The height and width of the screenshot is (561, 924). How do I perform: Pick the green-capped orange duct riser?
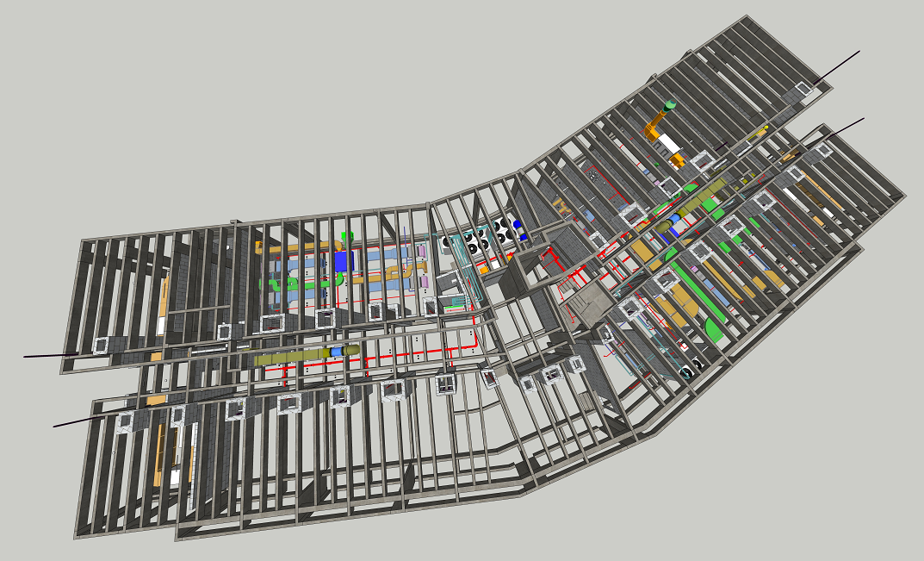coord(659,122)
